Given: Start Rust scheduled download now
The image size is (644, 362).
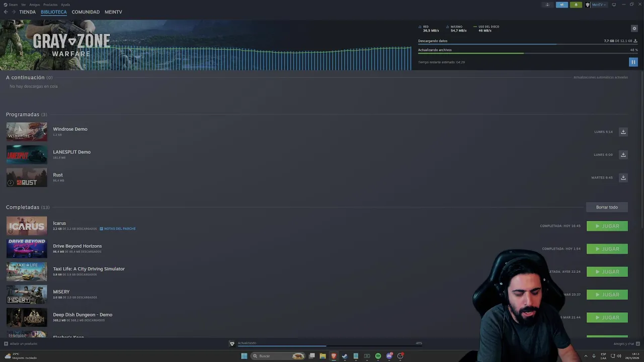Looking at the screenshot, I should click(x=623, y=177).
